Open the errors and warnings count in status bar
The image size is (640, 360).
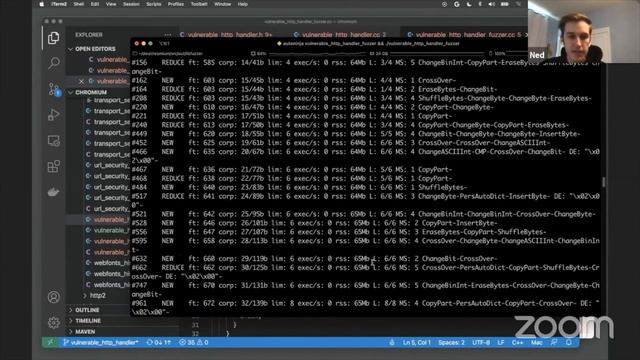(193, 342)
